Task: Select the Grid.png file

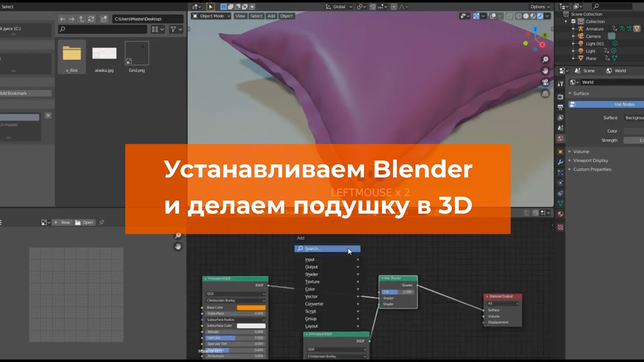Action: coord(137,57)
